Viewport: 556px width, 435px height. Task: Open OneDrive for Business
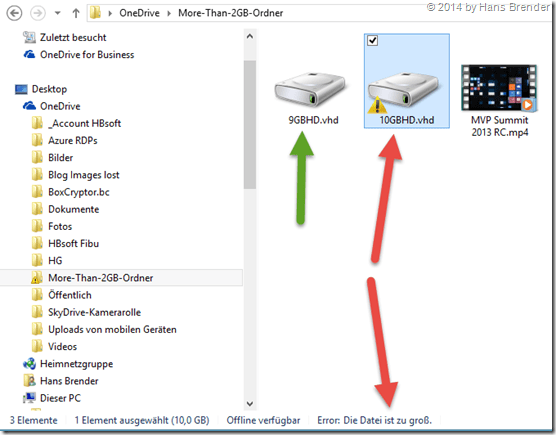tap(87, 55)
